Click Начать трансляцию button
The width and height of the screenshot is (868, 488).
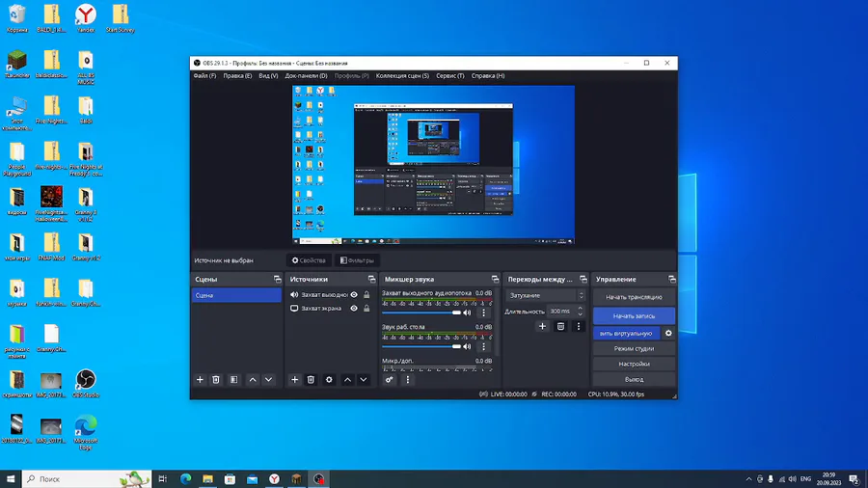click(634, 297)
